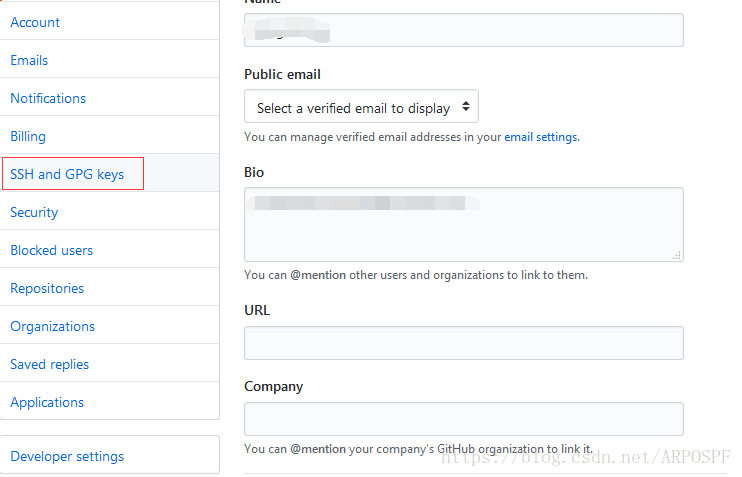Click into the Name input field
This screenshot has height=477, width=742.
tap(464, 30)
